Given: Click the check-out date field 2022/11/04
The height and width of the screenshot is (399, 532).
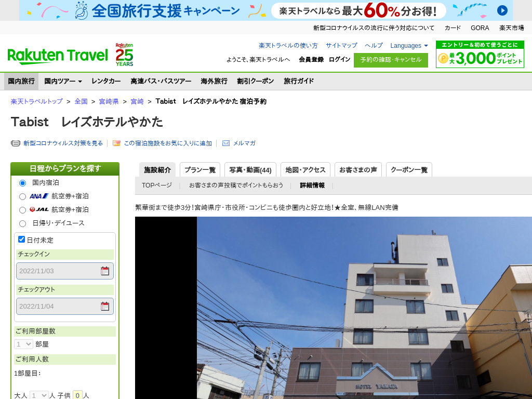Looking at the screenshot, I should tap(65, 306).
